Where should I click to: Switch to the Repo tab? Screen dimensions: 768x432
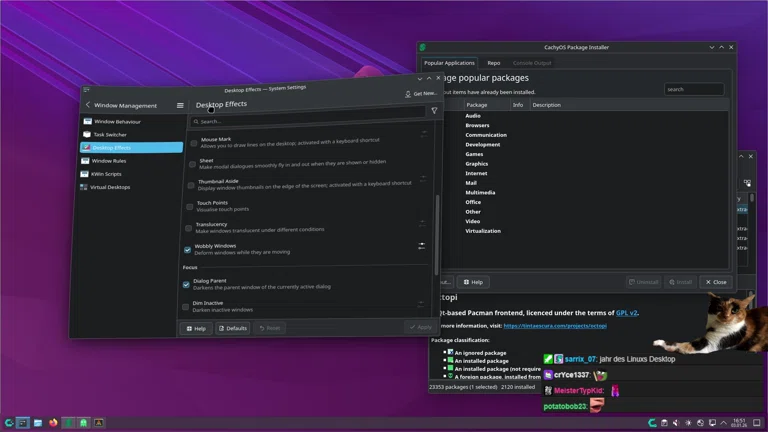(494, 63)
